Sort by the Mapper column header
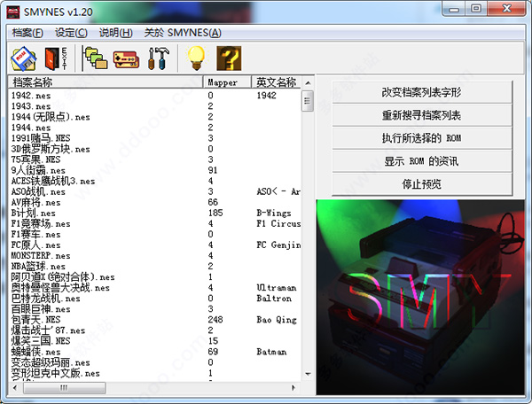The height and width of the screenshot is (404, 532). (227, 82)
